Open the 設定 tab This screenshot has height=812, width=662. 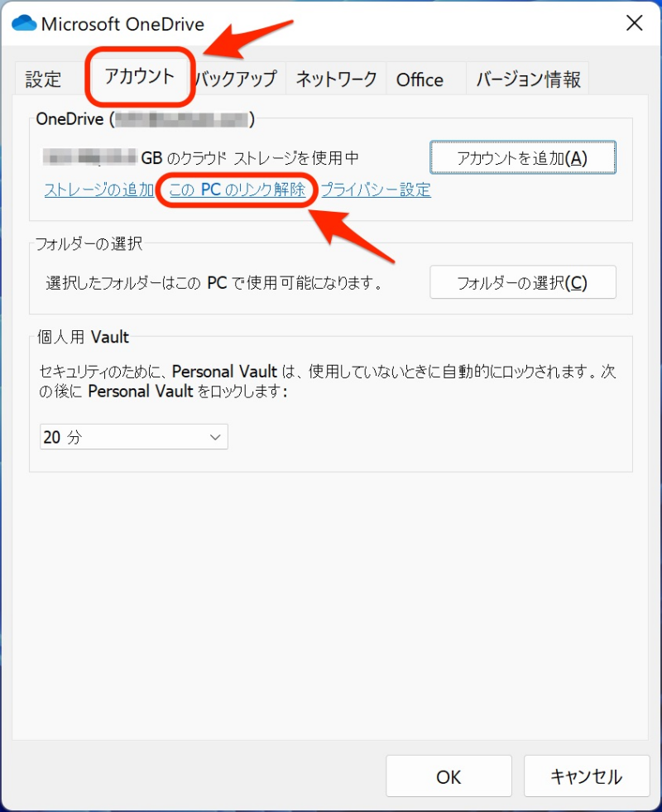point(44,79)
